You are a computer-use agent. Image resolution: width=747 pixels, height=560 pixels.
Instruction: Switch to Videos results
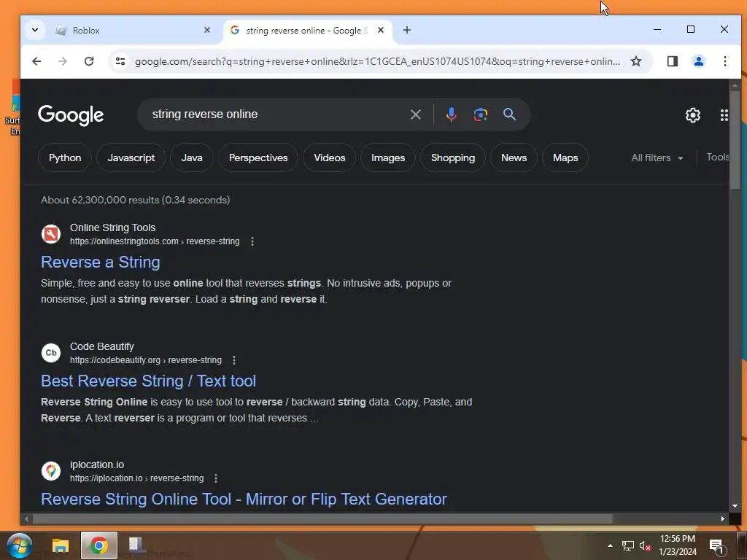tap(329, 157)
